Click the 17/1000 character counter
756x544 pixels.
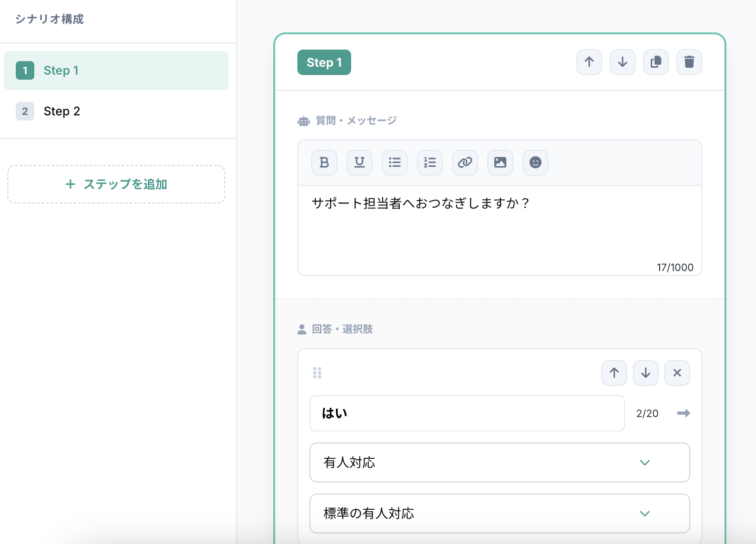675,267
